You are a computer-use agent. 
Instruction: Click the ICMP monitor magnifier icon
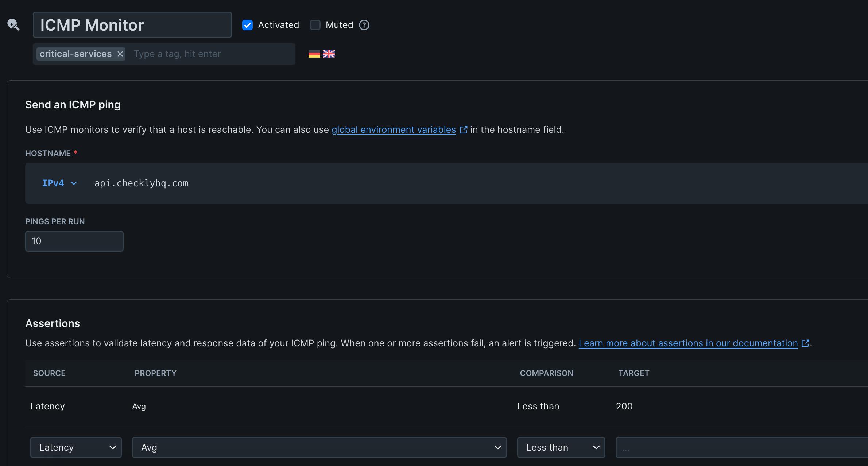click(13, 25)
